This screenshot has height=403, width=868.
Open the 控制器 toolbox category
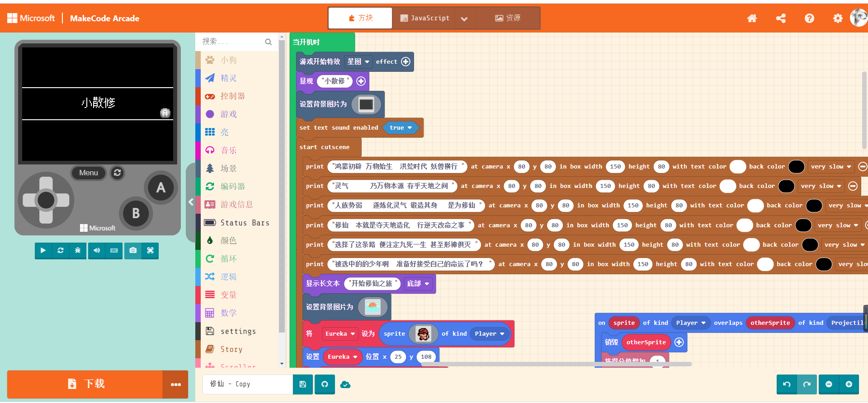(237, 96)
